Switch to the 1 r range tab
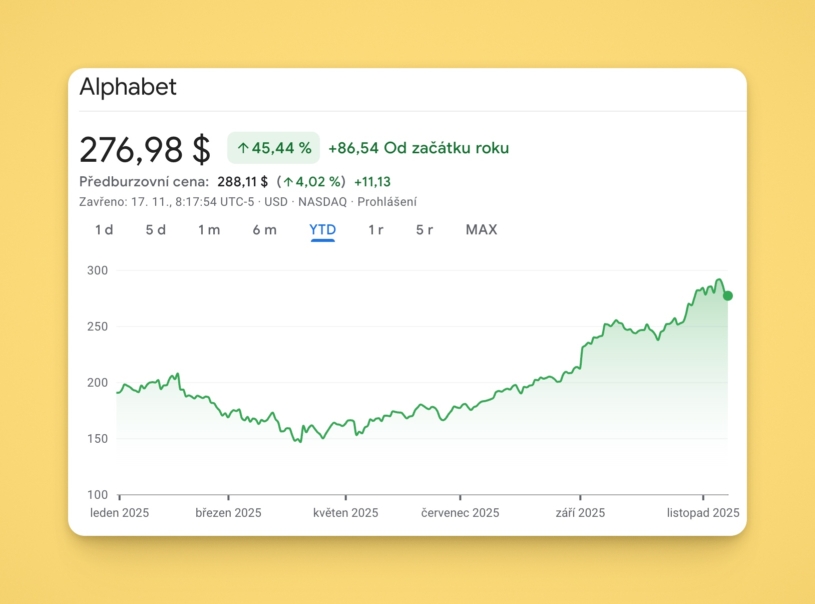This screenshot has width=815, height=604. [x=375, y=230]
